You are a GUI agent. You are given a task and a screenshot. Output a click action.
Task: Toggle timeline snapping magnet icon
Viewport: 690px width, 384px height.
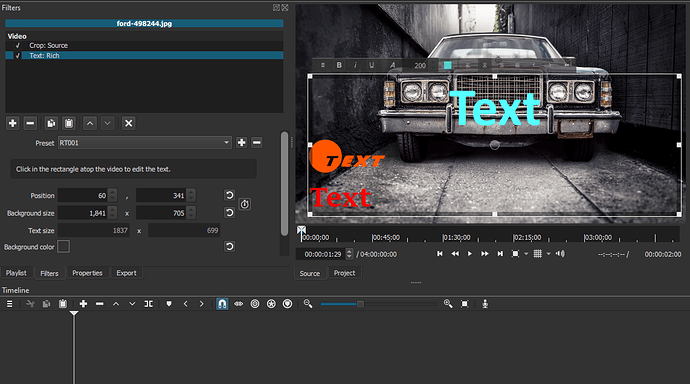pos(222,304)
